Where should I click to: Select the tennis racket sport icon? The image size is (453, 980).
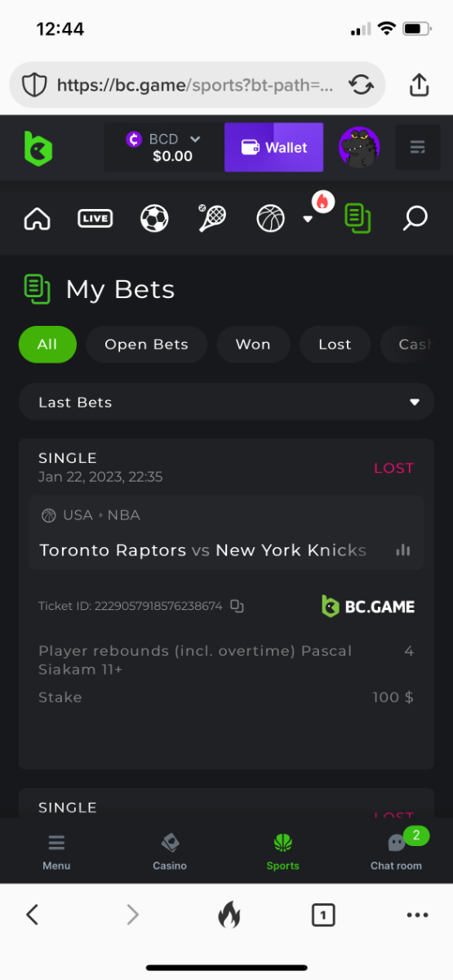(x=213, y=218)
